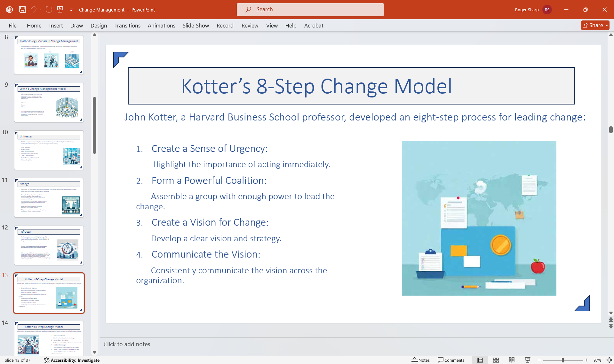614x364 pixels.
Task: Open the Undo history dropdown arrow
Action: pos(40,10)
